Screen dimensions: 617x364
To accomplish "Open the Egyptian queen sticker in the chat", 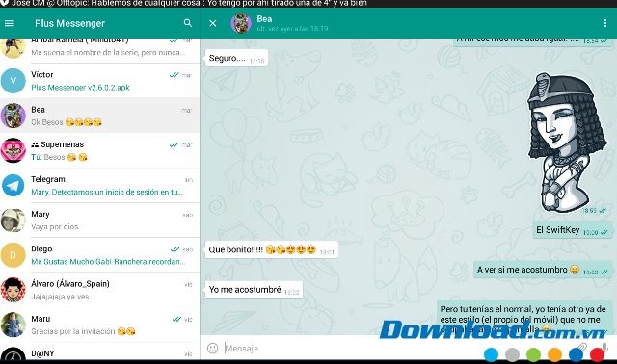I will coord(567,143).
